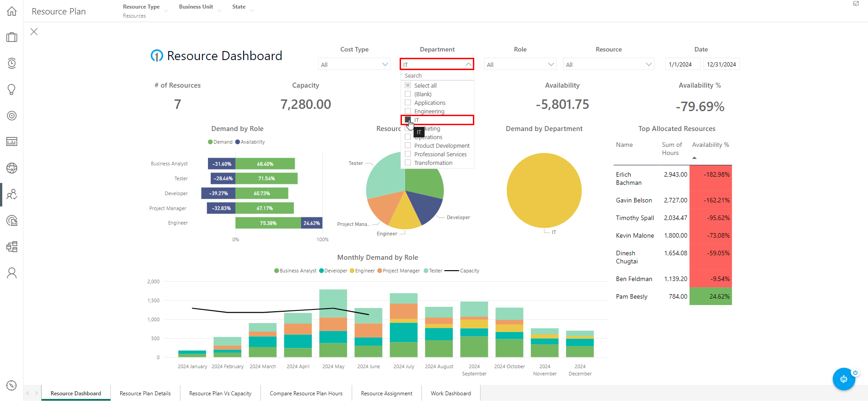The width and height of the screenshot is (868, 403).
Task: Click the Demand legend swatch
Action: coord(210,142)
